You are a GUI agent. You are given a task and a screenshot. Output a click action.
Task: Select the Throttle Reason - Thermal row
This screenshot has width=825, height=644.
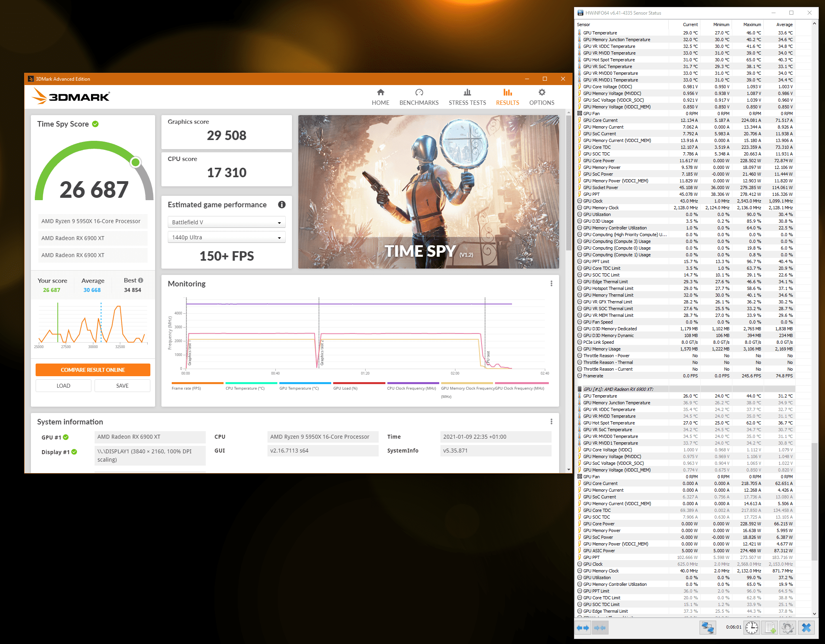tap(686, 362)
